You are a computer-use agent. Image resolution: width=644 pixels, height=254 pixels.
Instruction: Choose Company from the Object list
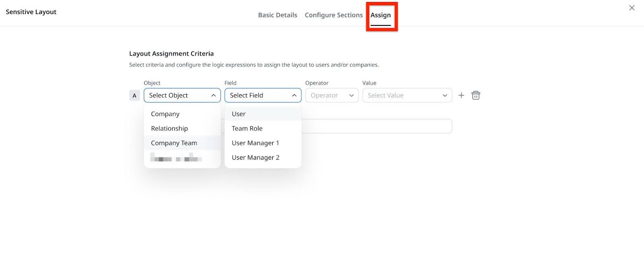(x=182, y=114)
